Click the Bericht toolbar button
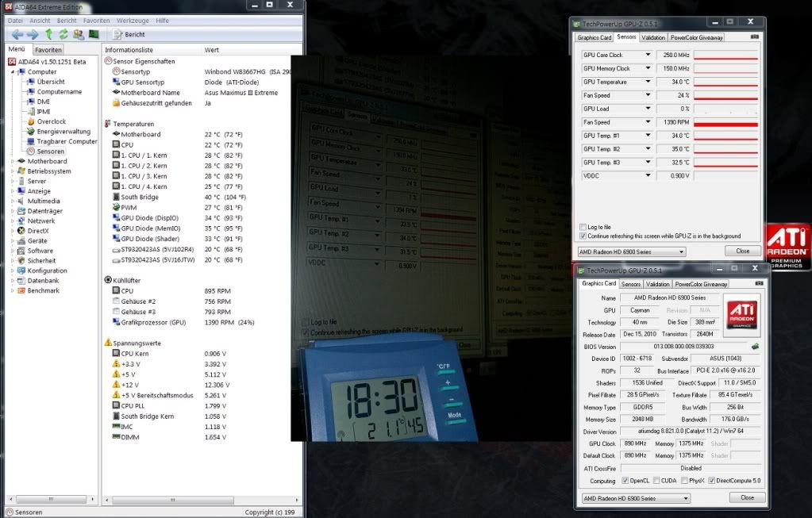Screen dimensions: 812x518 point(129,35)
